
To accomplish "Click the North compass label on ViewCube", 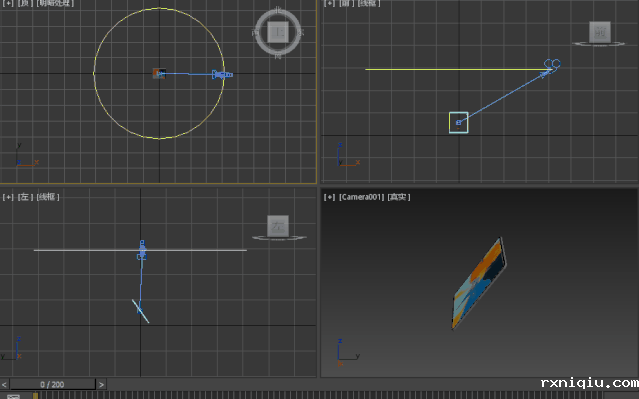I will pyautogui.click(x=278, y=10).
